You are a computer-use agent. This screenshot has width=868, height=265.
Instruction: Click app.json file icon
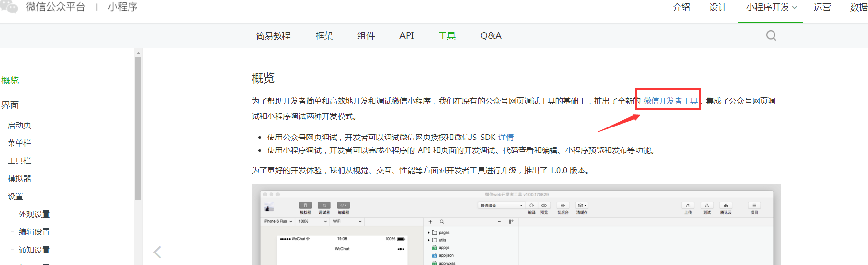click(x=434, y=255)
